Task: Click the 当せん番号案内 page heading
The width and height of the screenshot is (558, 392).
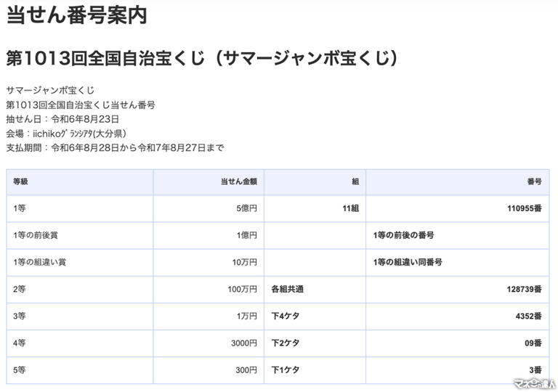Action: [x=77, y=15]
